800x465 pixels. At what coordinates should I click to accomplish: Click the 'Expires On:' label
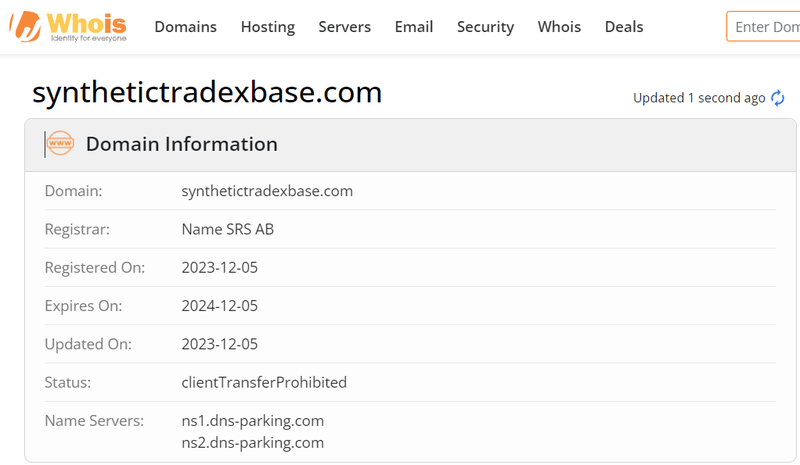tap(84, 306)
